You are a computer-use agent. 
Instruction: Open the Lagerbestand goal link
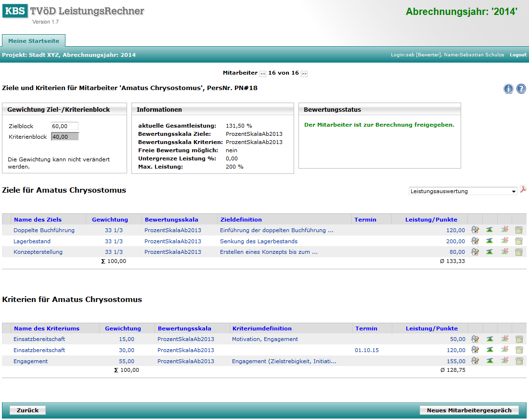point(32,241)
